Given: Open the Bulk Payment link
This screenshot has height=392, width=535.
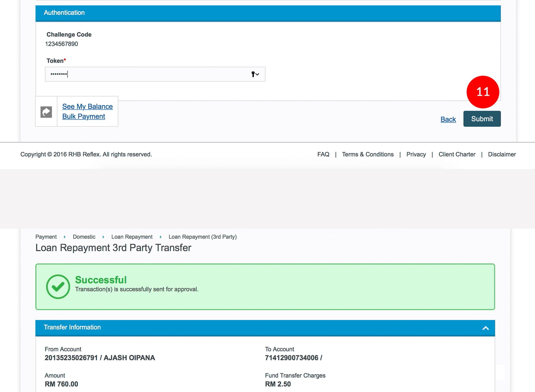Looking at the screenshot, I should coord(84,116).
